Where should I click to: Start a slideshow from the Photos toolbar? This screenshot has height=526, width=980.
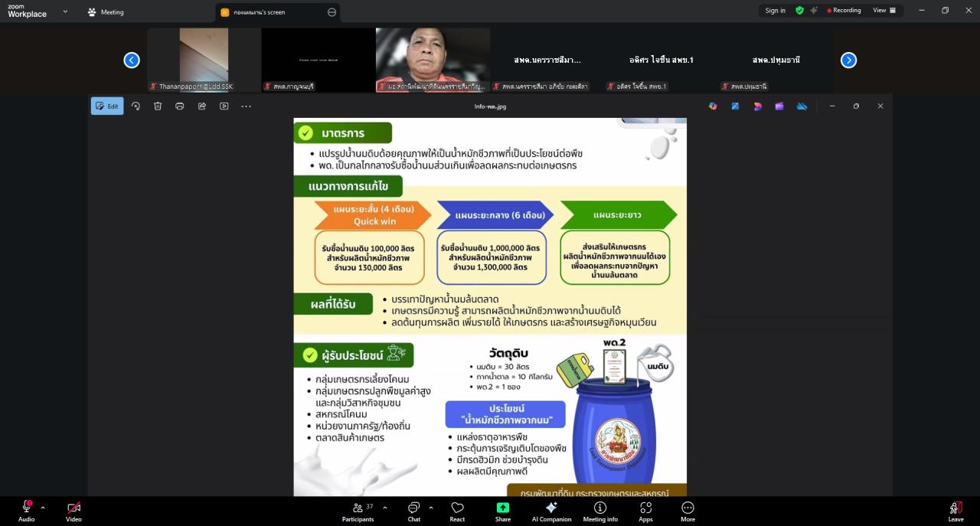pos(224,106)
